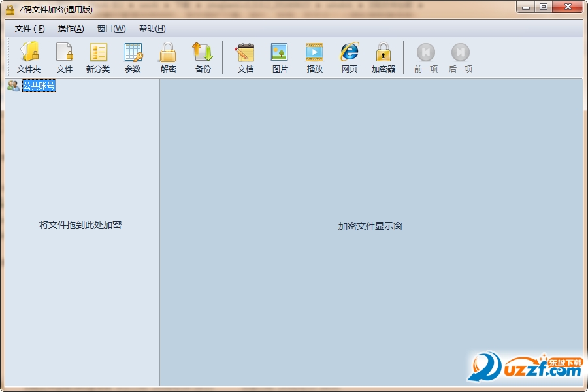Expand the 窗口(W) menu

pyautogui.click(x=111, y=29)
